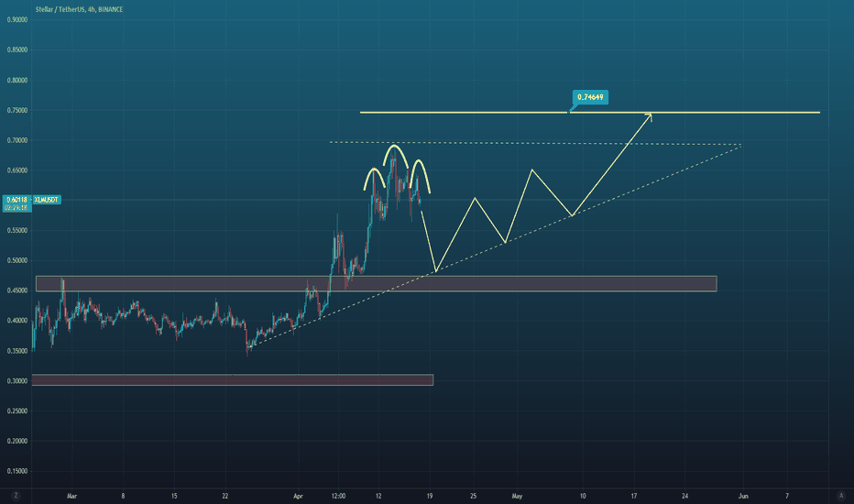
Task: Click the 0.80000 price axis label
Action: click(x=16, y=80)
